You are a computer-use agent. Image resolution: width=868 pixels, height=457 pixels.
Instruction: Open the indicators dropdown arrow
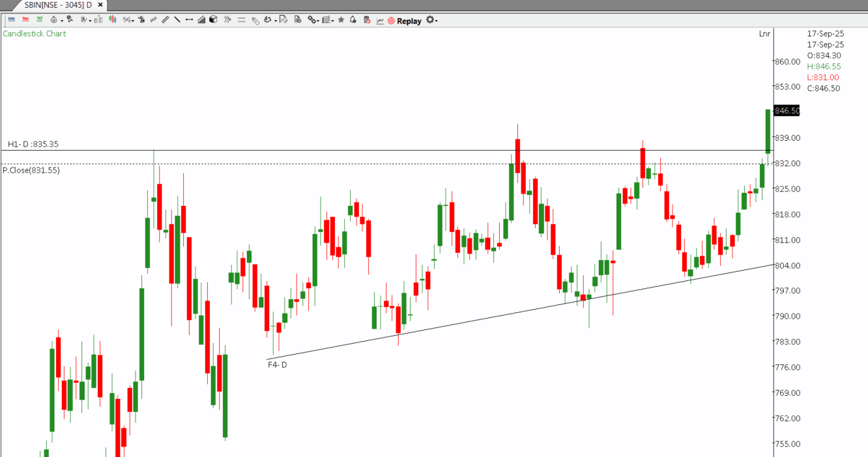[x=133, y=21]
